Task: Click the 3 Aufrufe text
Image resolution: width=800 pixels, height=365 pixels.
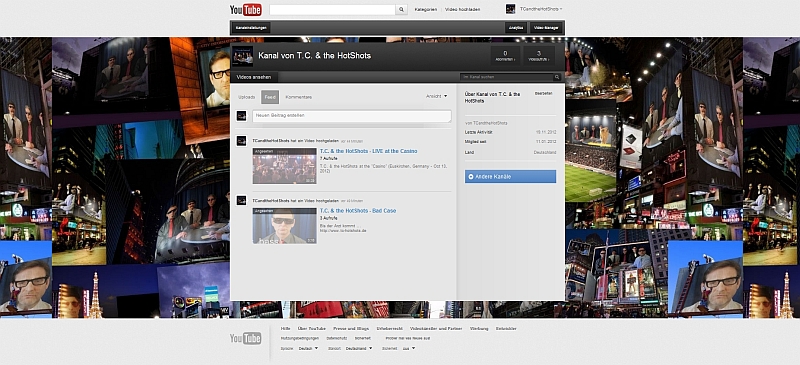Action: (328, 218)
